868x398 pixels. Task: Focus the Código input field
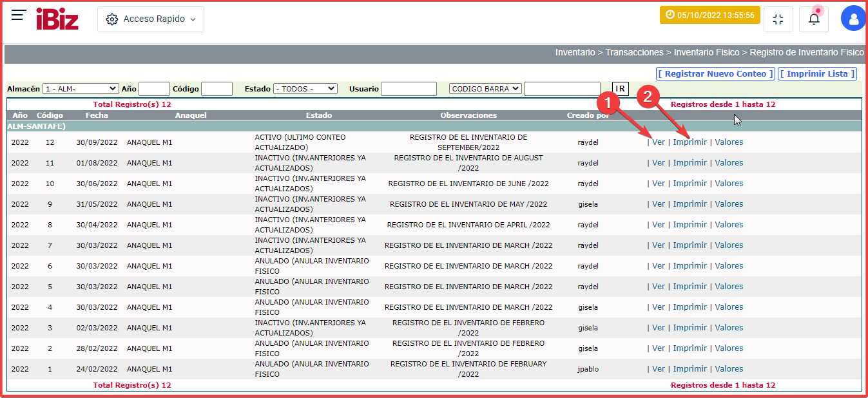point(217,89)
